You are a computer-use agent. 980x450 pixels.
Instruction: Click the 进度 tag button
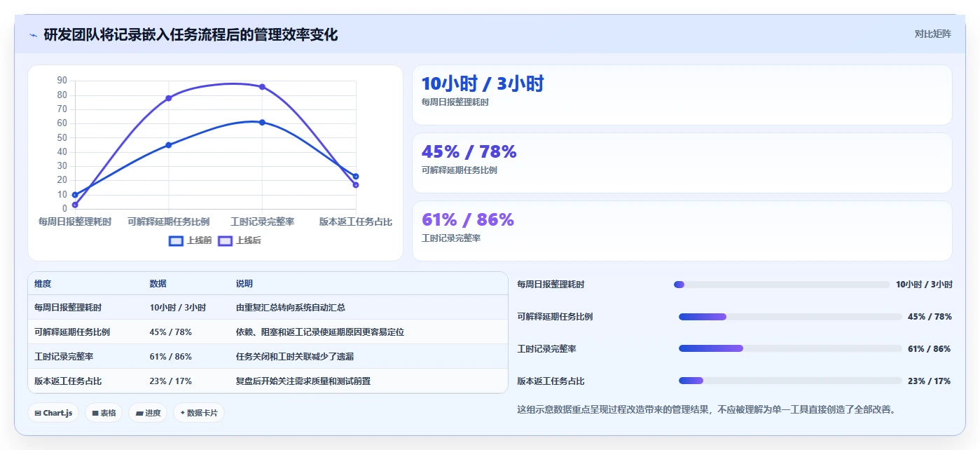pyautogui.click(x=148, y=413)
